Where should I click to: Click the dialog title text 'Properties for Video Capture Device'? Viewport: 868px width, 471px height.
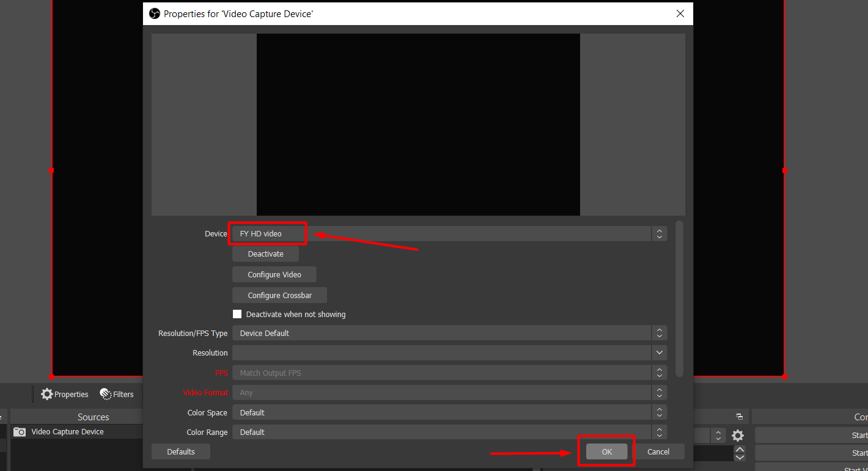tap(238, 13)
